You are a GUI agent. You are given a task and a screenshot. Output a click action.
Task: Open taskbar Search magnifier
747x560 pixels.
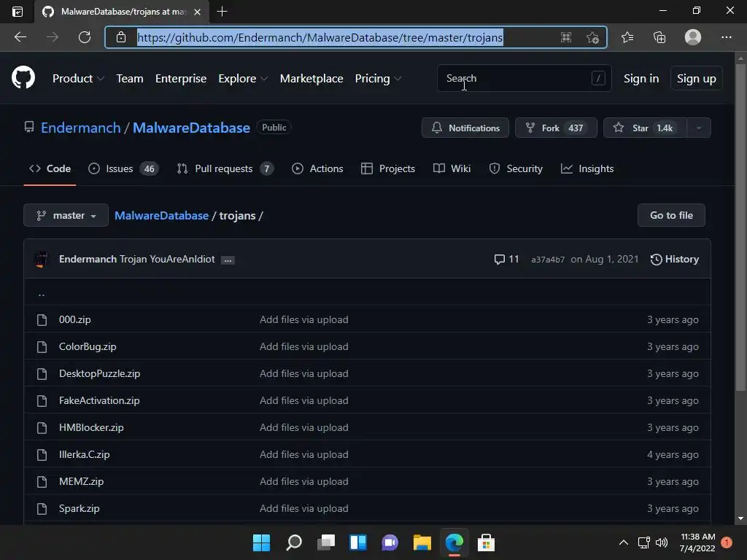coord(293,542)
